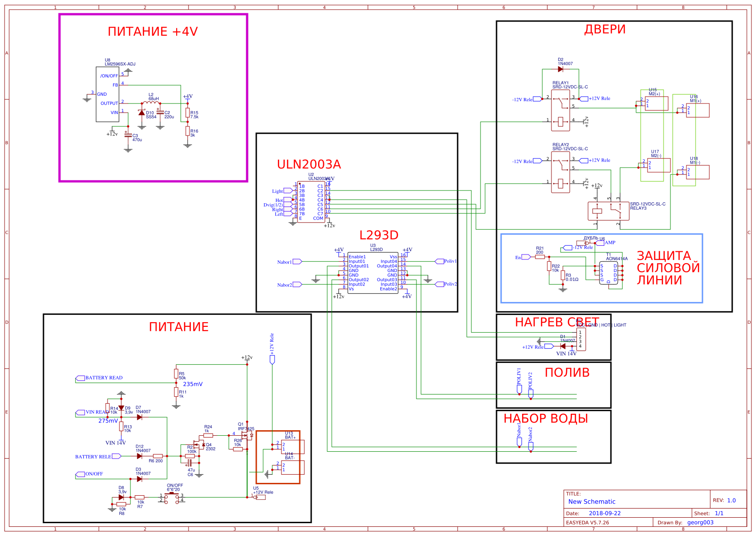Toggle the RELAY1 SRD-12VDC-SL-C switch contact
756x536 pixels.
(561, 103)
